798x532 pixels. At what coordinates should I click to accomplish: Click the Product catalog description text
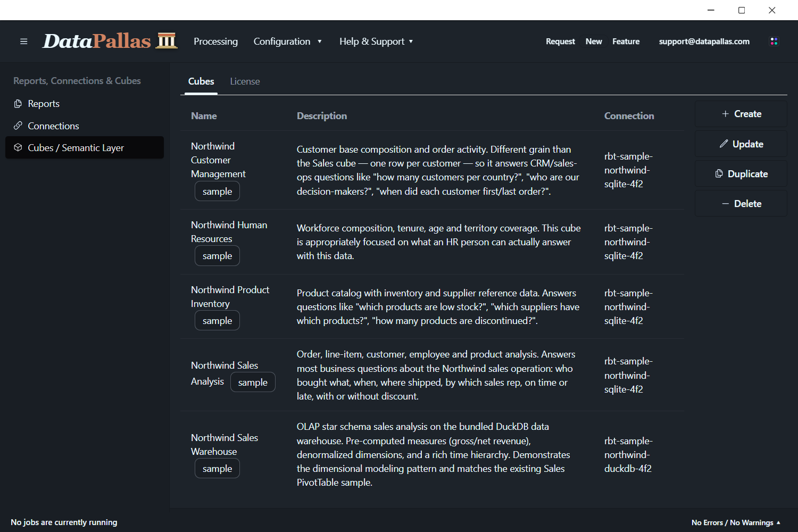438,307
